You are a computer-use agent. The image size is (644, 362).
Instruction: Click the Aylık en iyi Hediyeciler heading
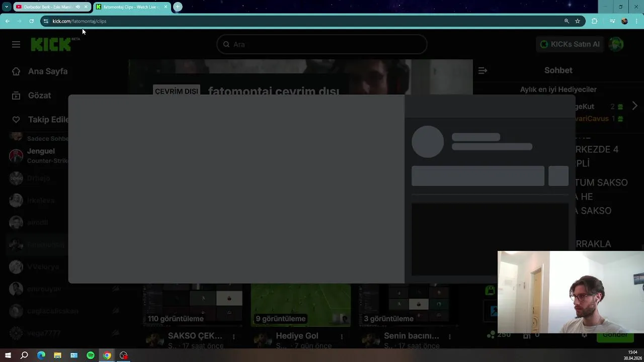pyautogui.click(x=558, y=89)
